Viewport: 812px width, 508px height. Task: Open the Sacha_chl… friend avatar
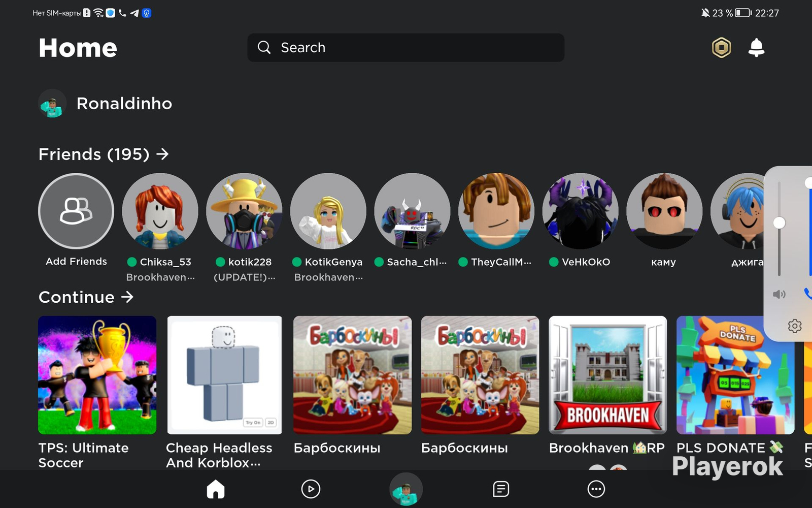coord(412,211)
